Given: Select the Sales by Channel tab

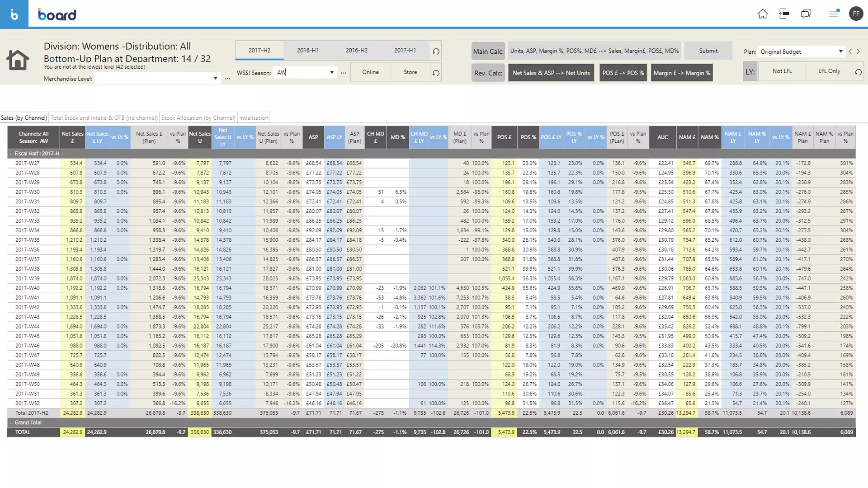Looking at the screenshot, I should point(24,117).
